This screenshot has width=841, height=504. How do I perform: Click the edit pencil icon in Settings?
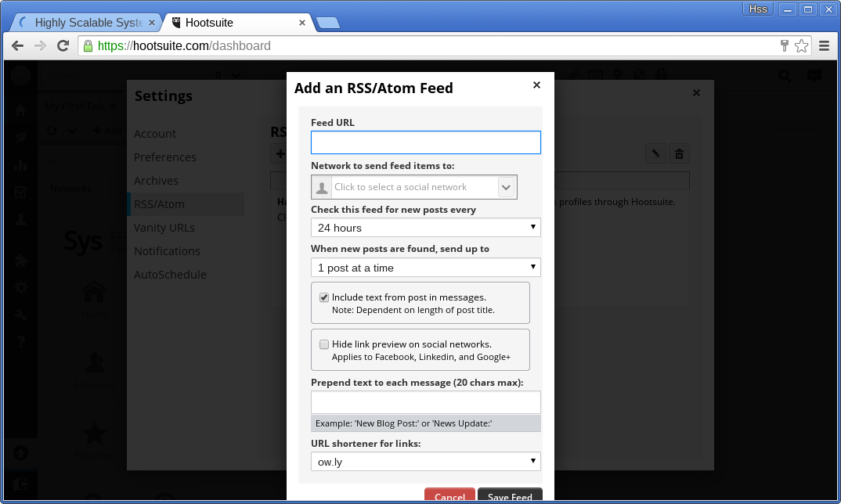(655, 154)
